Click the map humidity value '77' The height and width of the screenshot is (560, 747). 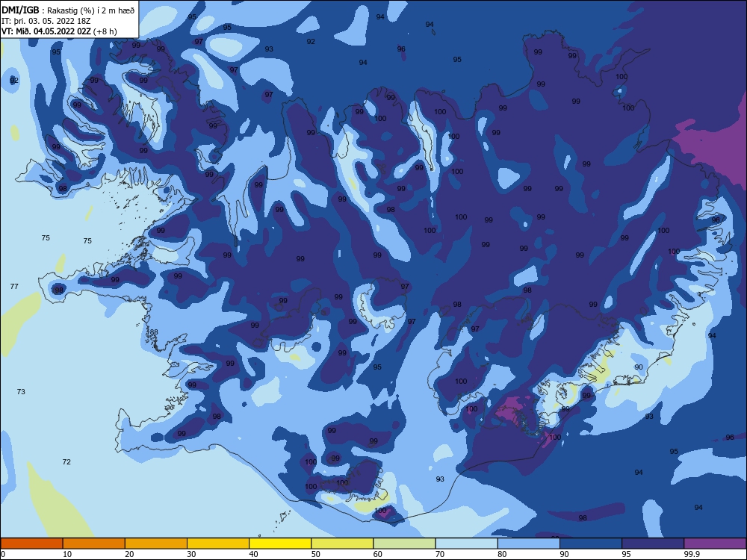click(x=14, y=286)
